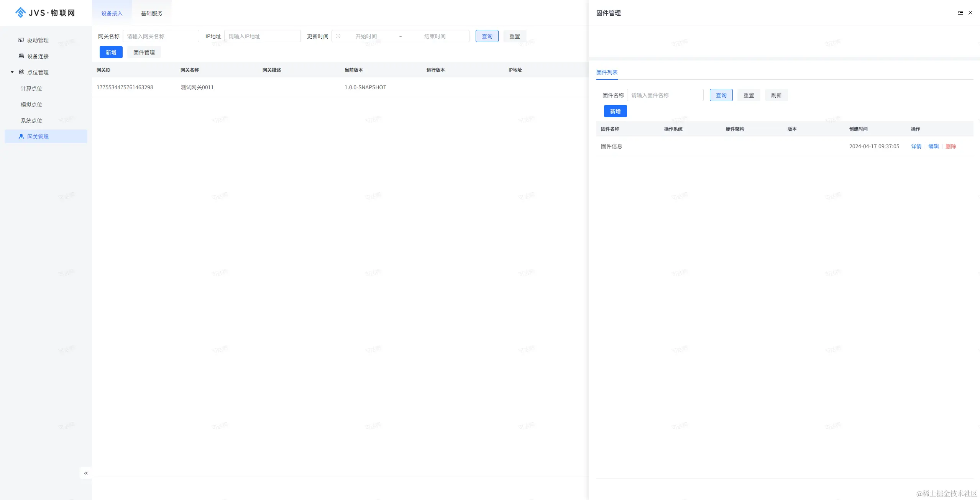The width and height of the screenshot is (980, 500).
Task: Click 删除 link for 固件信息
Action: point(950,146)
